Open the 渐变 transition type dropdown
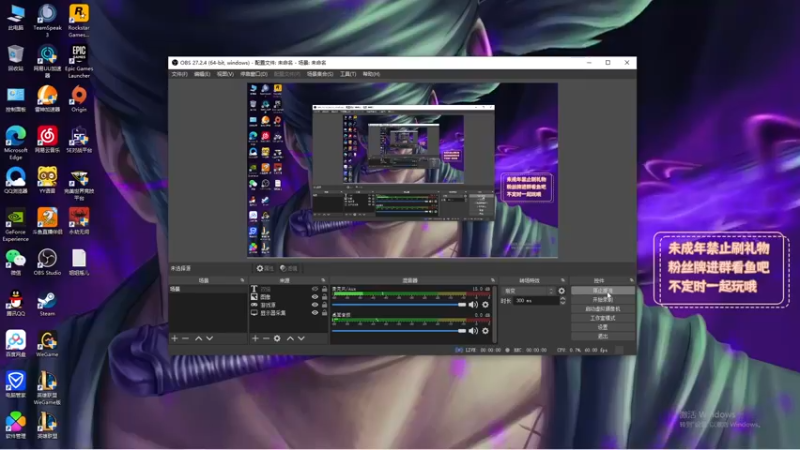The height and width of the screenshot is (450, 800). (529, 291)
